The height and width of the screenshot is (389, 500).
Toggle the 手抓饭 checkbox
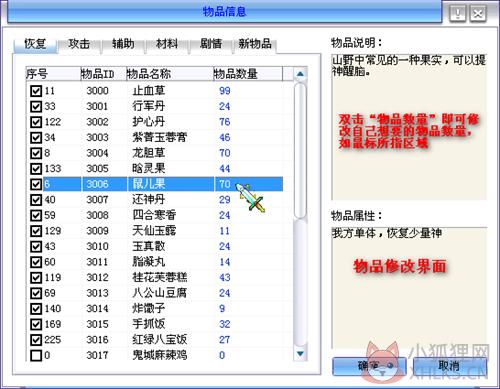point(36,324)
